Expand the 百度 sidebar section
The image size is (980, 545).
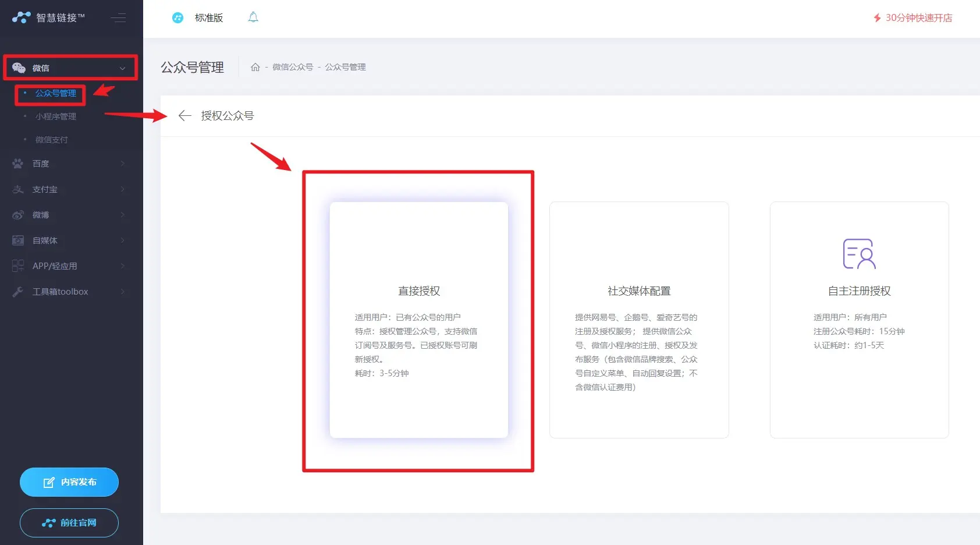pyautogui.click(x=69, y=164)
